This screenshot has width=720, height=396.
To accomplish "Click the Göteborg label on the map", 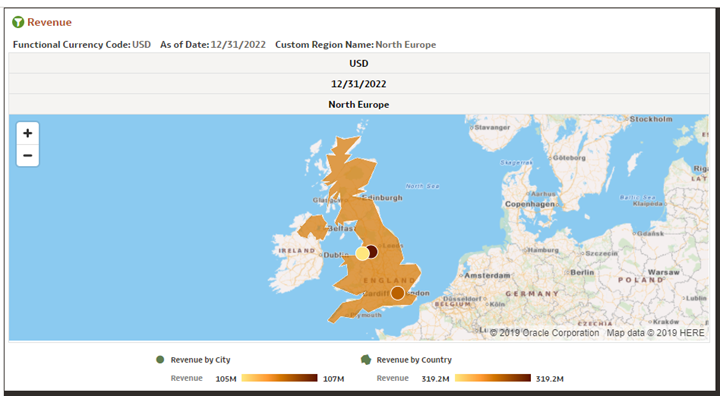I will click(x=569, y=158).
